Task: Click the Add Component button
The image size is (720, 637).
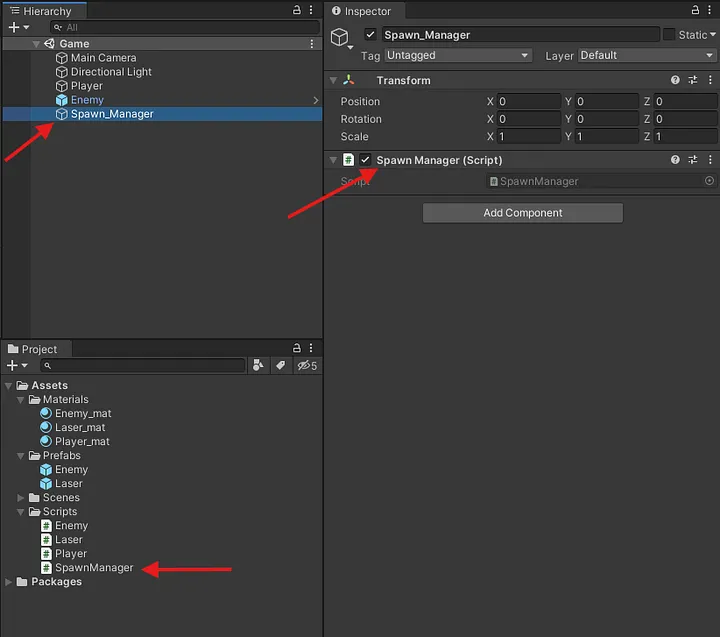Action: pos(522,213)
